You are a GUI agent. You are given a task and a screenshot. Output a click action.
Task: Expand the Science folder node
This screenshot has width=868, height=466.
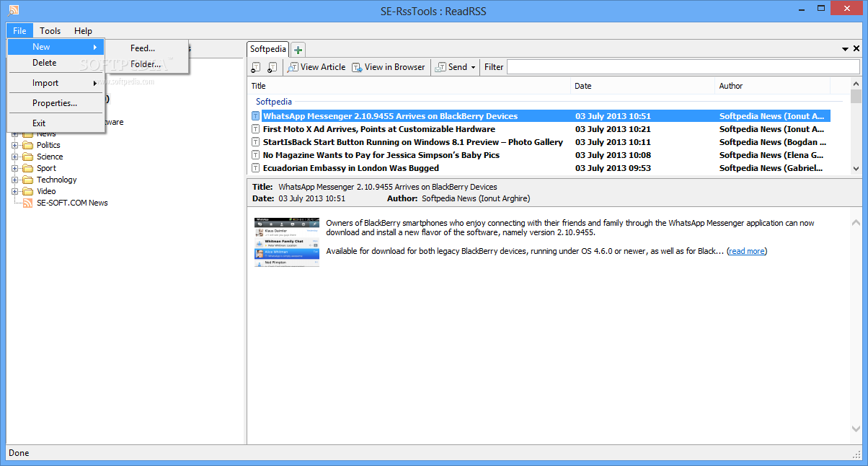point(15,157)
